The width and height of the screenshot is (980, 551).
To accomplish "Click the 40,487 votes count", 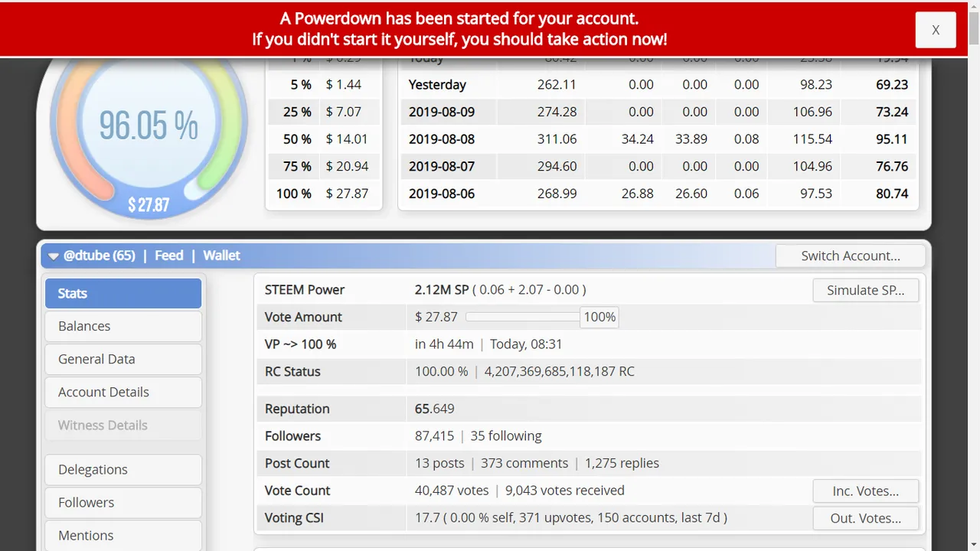I will click(452, 491).
